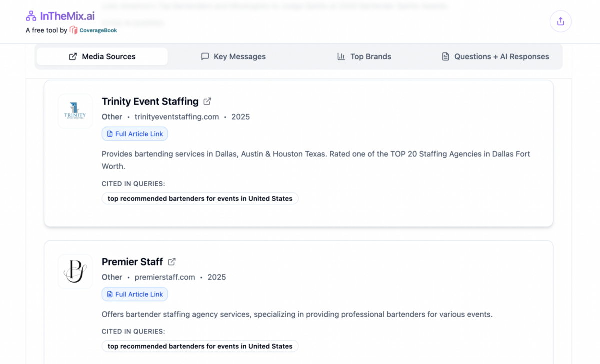Click the Premier Staff logo thumbnail
Image resolution: width=600 pixels, height=364 pixels.
click(75, 272)
